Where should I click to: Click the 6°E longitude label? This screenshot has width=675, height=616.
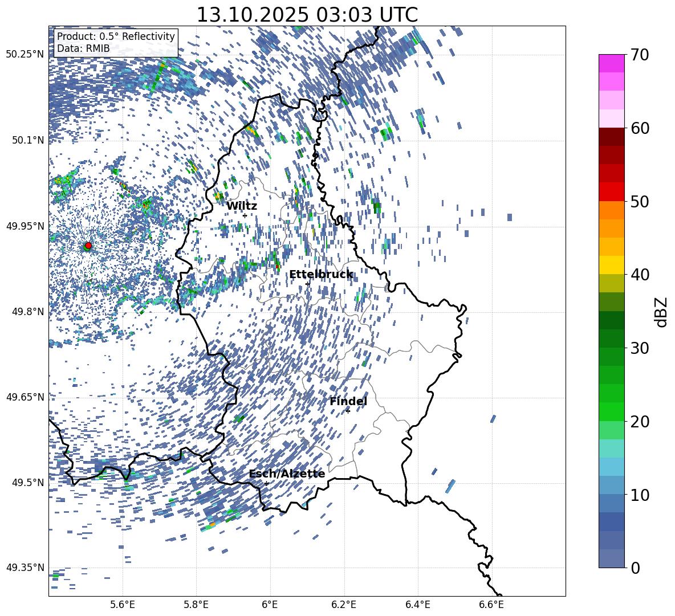[270, 605]
